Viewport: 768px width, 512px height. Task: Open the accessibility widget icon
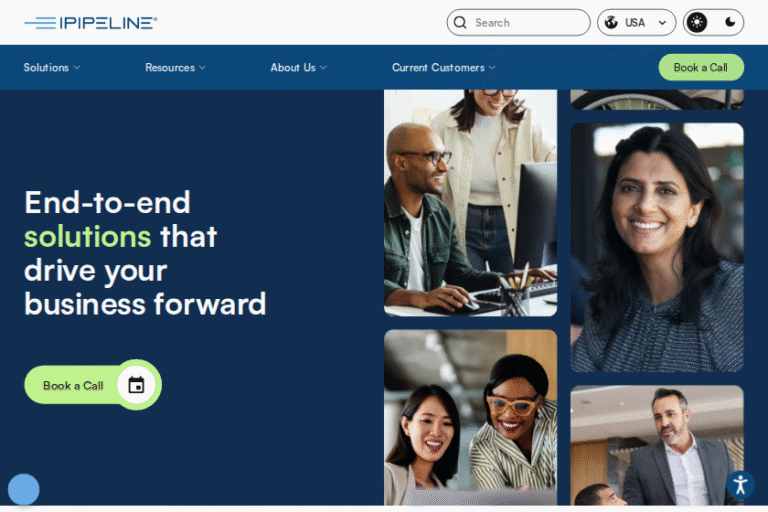[741, 485]
